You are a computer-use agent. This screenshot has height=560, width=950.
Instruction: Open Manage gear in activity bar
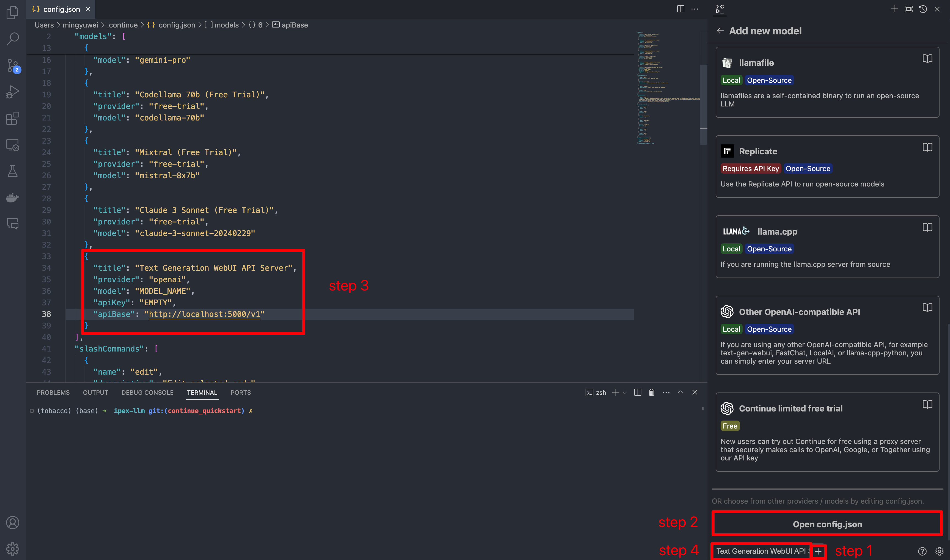point(12,549)
